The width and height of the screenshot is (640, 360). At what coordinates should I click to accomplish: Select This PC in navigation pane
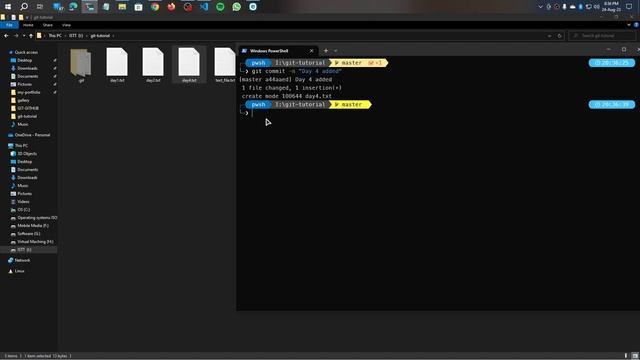coord(21,146)
